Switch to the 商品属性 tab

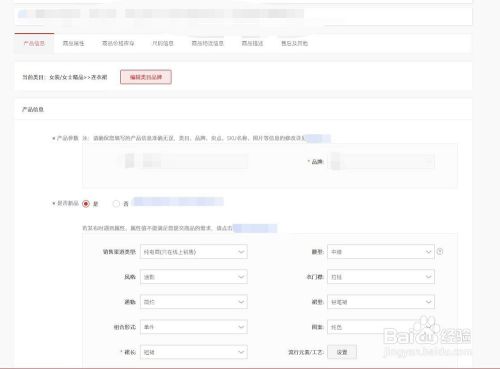point(73,43)
